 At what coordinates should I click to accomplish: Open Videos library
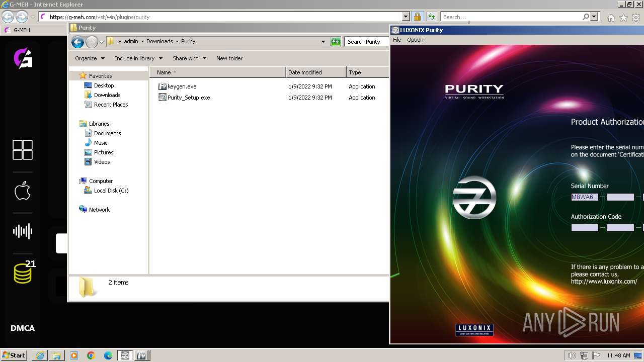(102, 162)
